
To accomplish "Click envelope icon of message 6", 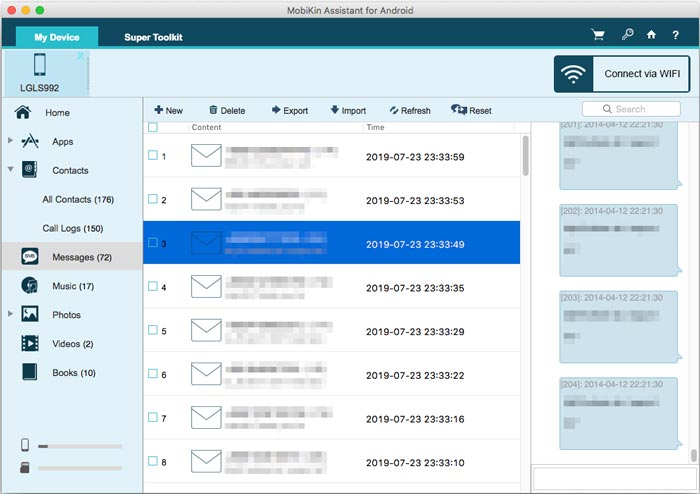I will point(206,374).
